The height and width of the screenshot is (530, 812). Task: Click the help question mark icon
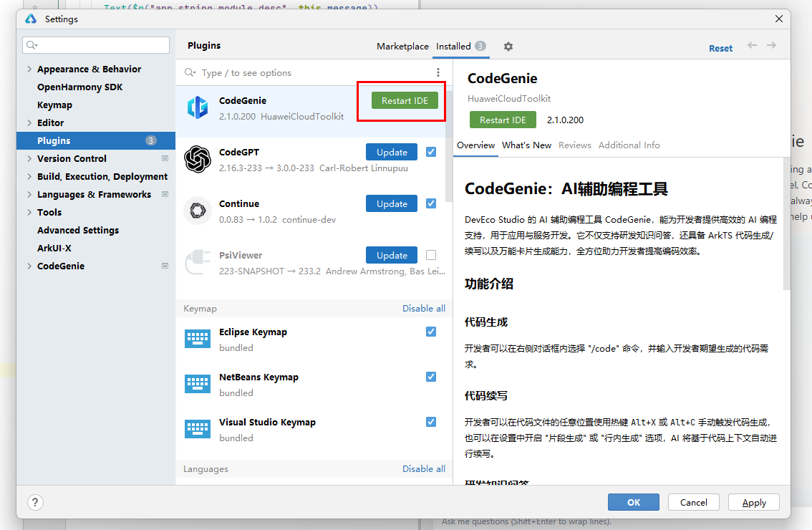pos(35,502)
